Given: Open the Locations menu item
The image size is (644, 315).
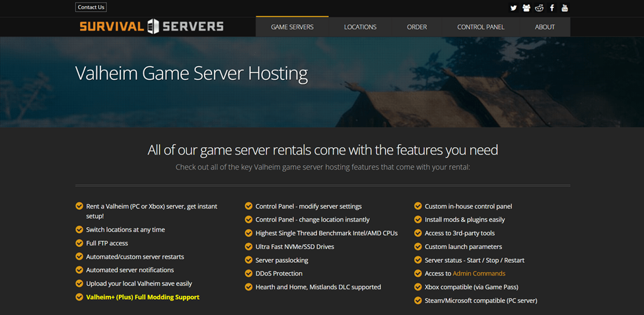Looking at the screenshot, I should click(360, 27).
